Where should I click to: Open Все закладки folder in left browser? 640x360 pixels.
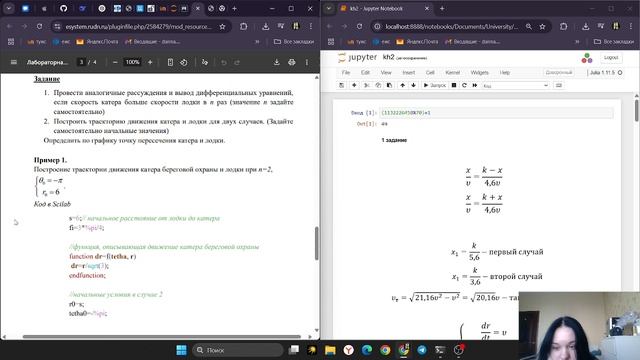coord(294,42)
